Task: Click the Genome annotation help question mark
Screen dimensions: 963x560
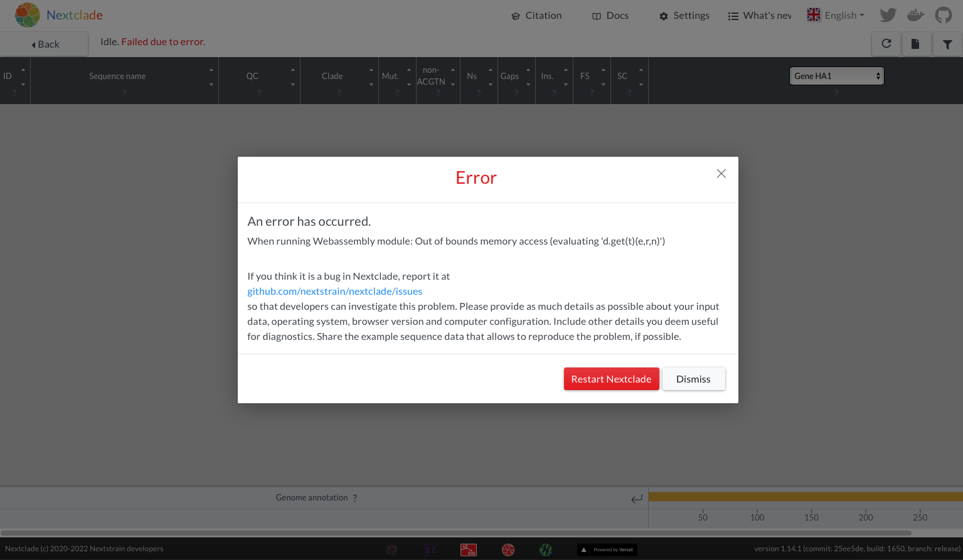Action: pos(355,497)
